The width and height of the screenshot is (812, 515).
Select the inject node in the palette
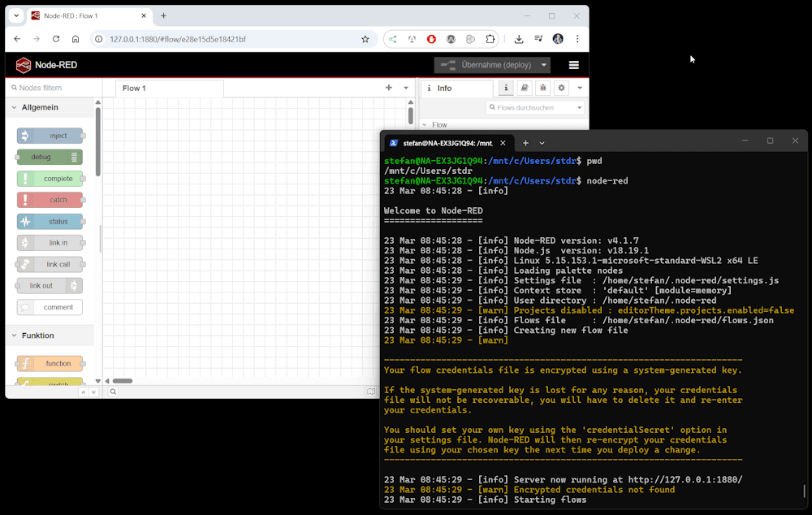coord(50,136)
